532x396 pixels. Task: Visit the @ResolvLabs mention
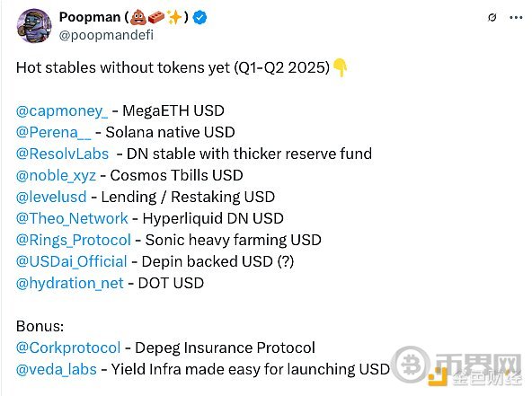[x=62, y=154]
